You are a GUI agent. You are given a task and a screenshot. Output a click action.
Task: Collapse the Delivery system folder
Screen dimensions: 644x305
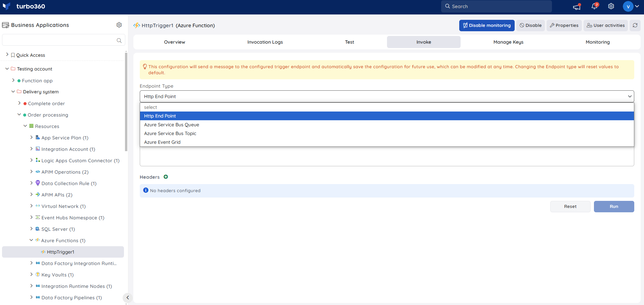click(13, 91)
